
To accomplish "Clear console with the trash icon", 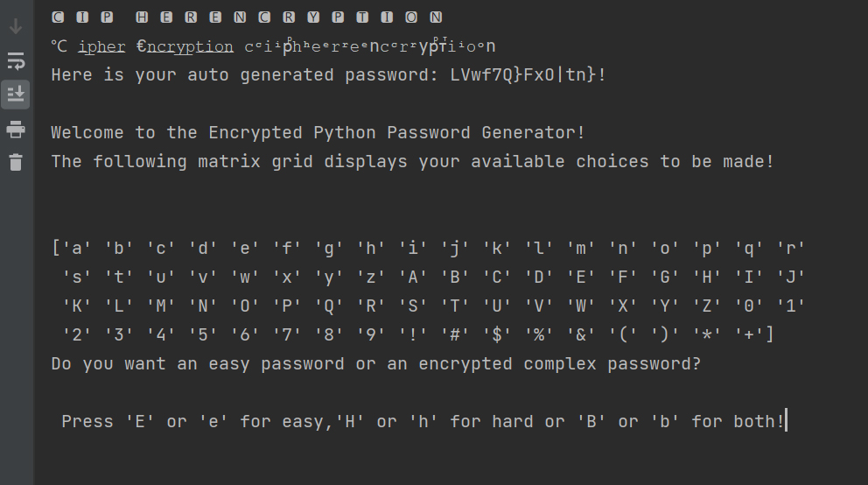I will [x=16, y=162].
